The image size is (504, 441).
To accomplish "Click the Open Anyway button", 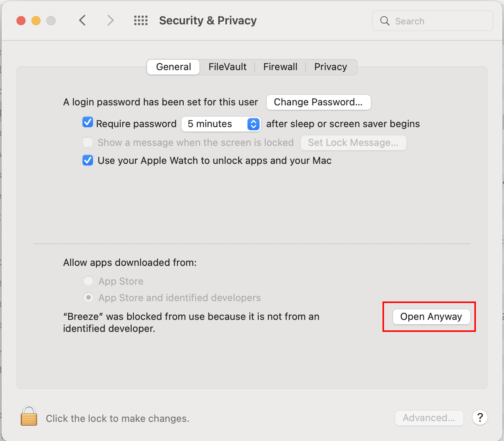I will (431, 317).
